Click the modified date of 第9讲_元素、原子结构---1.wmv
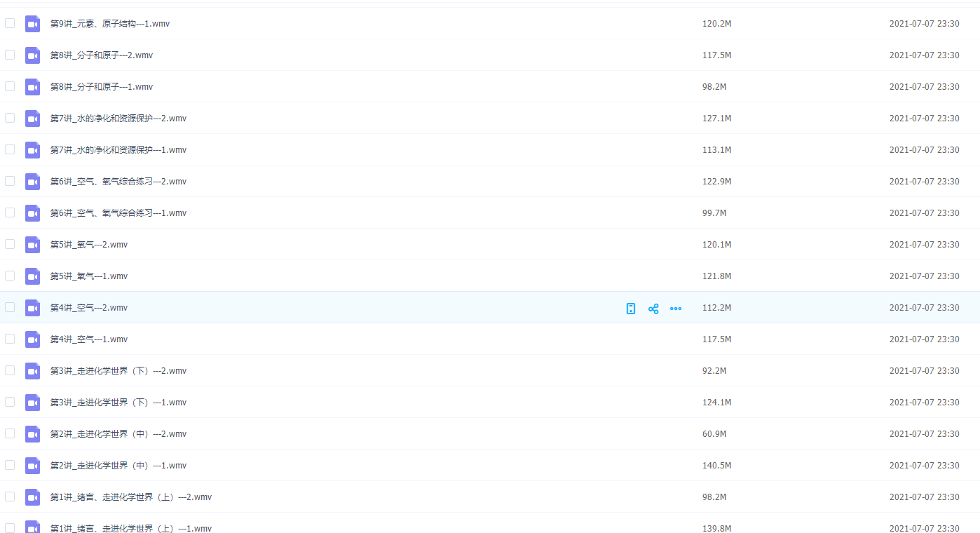This screenshot has height=533, width=980. coord(924,24)
